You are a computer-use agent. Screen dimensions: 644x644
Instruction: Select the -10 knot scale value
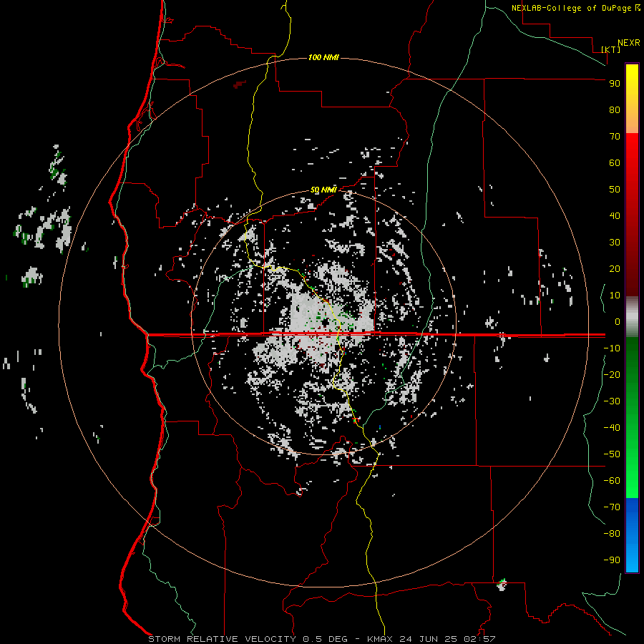point(612,348)
